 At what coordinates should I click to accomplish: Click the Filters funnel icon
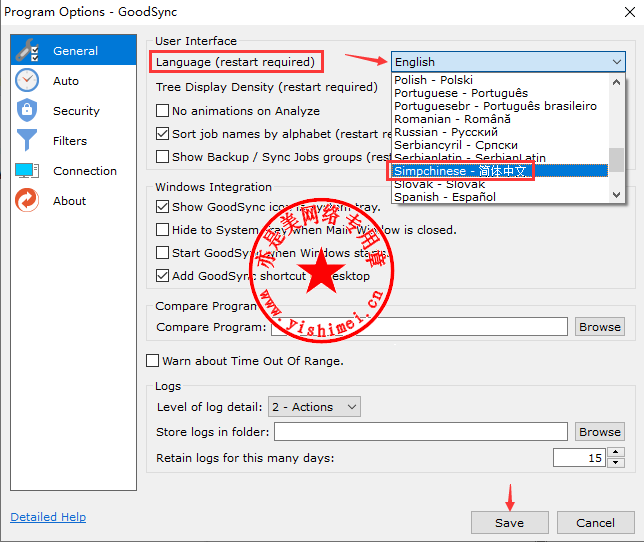pyautogui.click(x=27, y=140)
